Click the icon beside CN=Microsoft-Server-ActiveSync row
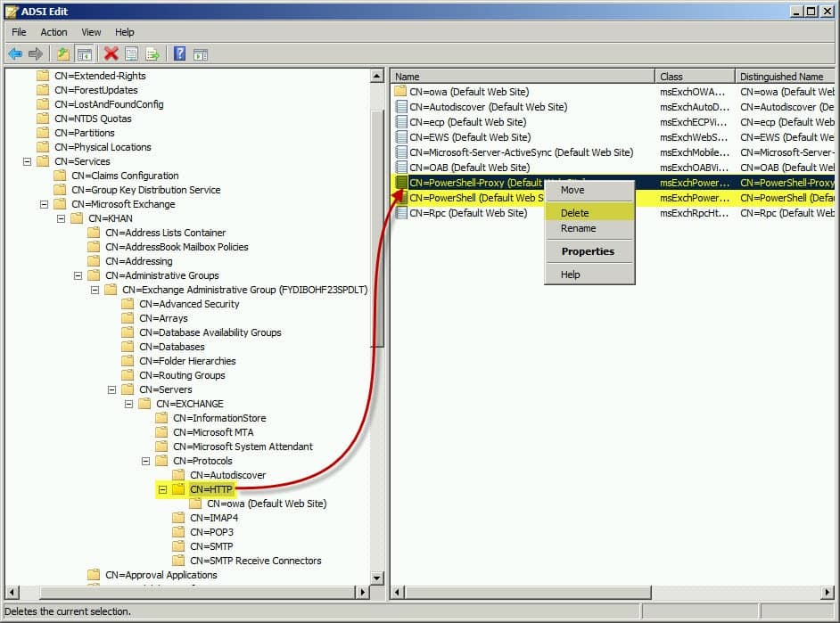Screen dimensions: 840x623 [x=400, y=152]
